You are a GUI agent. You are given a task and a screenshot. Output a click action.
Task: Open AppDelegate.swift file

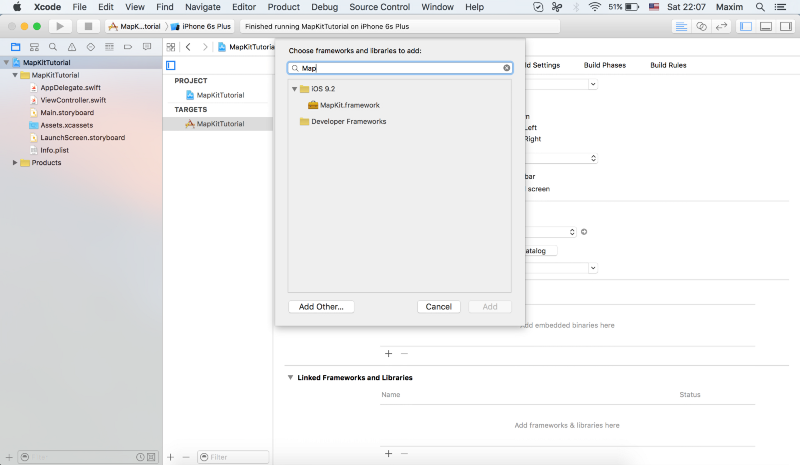click(70, 87)
